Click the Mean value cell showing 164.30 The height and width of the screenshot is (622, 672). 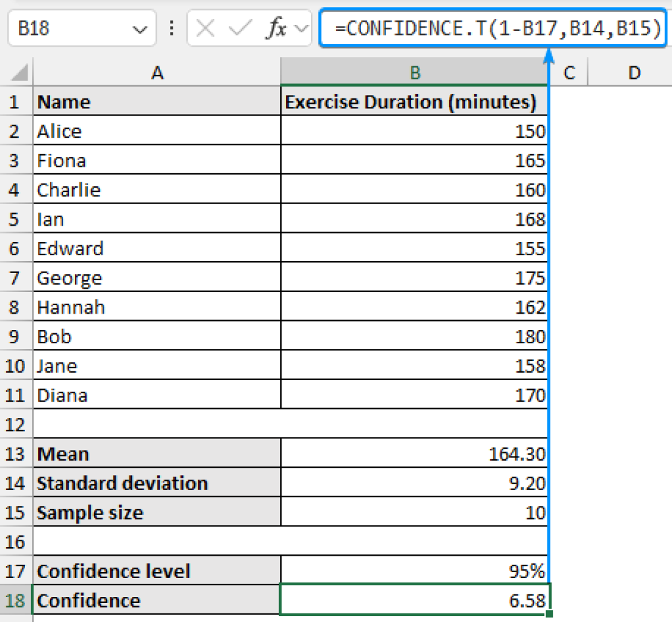click(x=415, y=453)
